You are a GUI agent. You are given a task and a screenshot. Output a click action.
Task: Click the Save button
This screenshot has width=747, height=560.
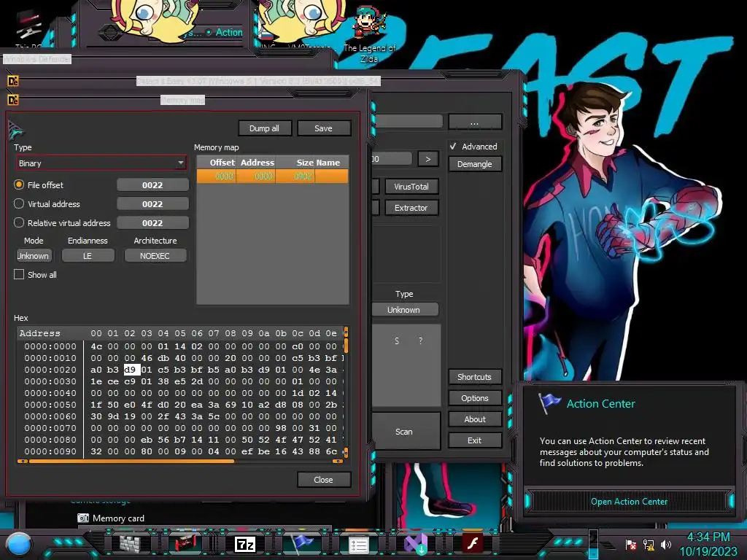(323, 128)
